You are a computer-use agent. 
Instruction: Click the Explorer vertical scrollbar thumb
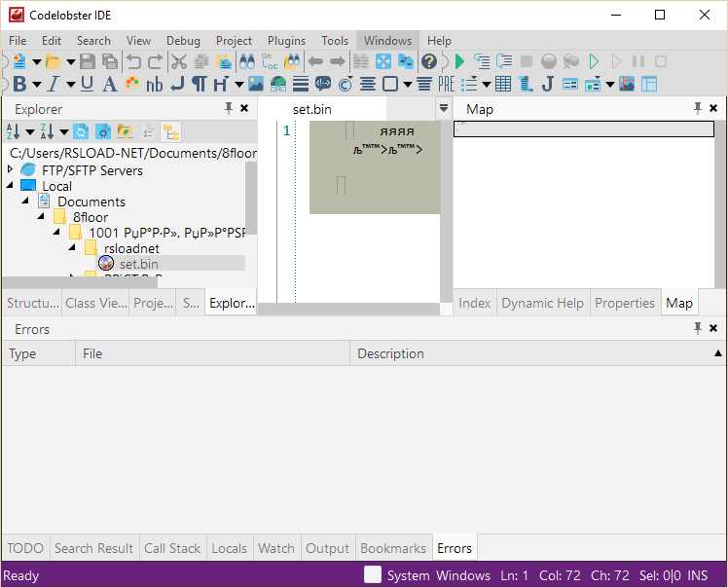coord(251,198)
